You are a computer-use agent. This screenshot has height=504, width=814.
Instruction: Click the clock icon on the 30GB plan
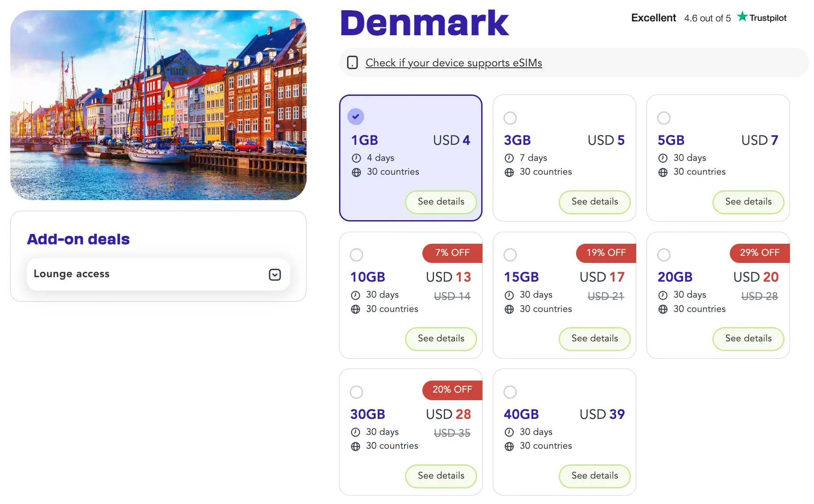pos(355,432)
